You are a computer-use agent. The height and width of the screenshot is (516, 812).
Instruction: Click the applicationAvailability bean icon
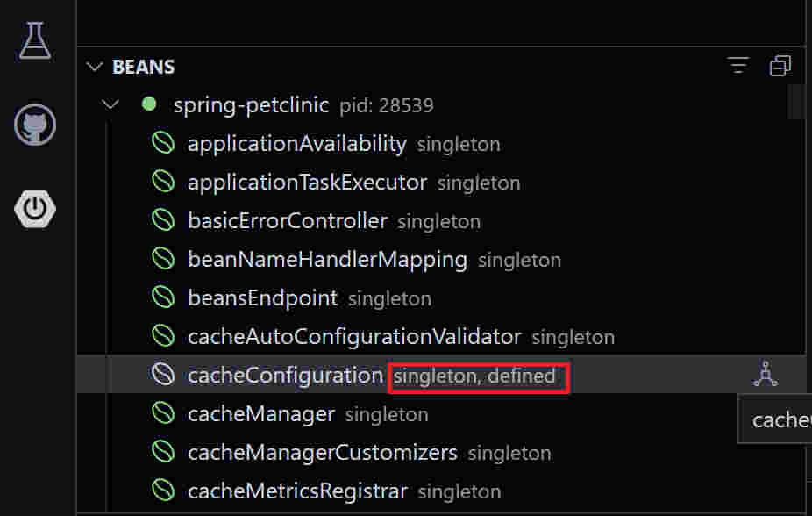click(x=163, y=144)
